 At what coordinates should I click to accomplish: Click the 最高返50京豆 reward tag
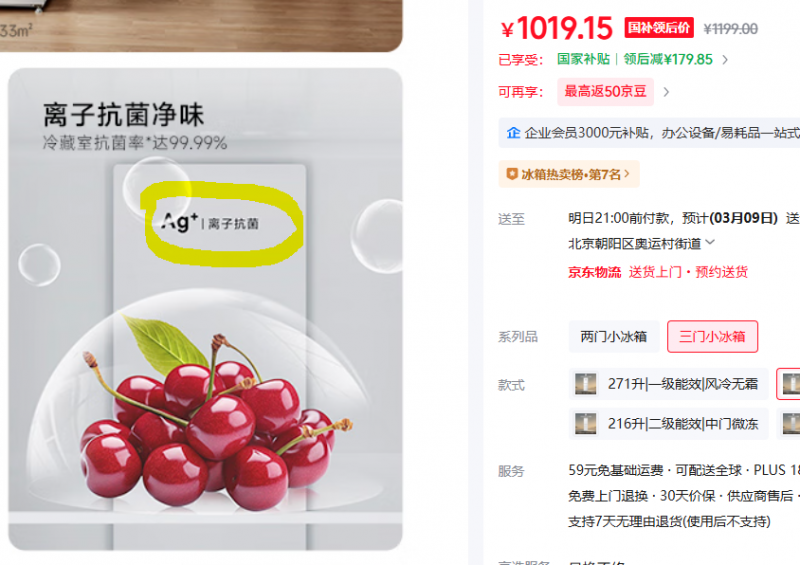pyautogui.click(x=605, y=92)
